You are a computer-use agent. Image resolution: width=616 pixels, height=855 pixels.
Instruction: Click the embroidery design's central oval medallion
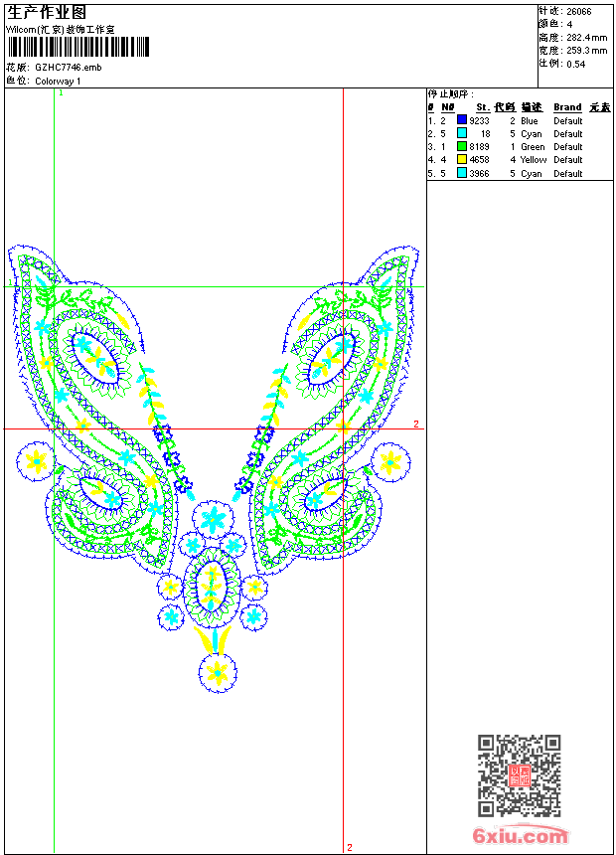212,587
